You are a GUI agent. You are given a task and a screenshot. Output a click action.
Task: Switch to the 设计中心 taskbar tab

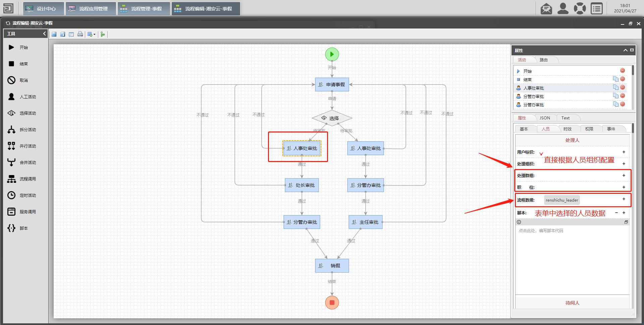(44, 9)
